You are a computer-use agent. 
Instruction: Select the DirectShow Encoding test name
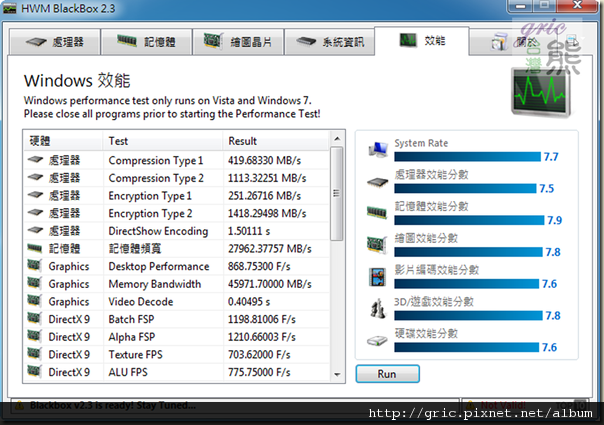[158, 231]
